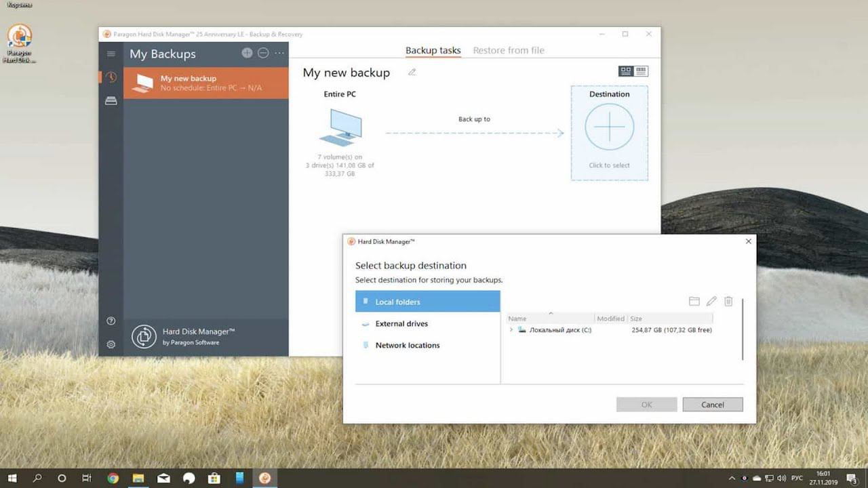This screenshot has width=868, height=488.
Task: Open the taskbar clock showing 16:01
Action: point(823,478)
